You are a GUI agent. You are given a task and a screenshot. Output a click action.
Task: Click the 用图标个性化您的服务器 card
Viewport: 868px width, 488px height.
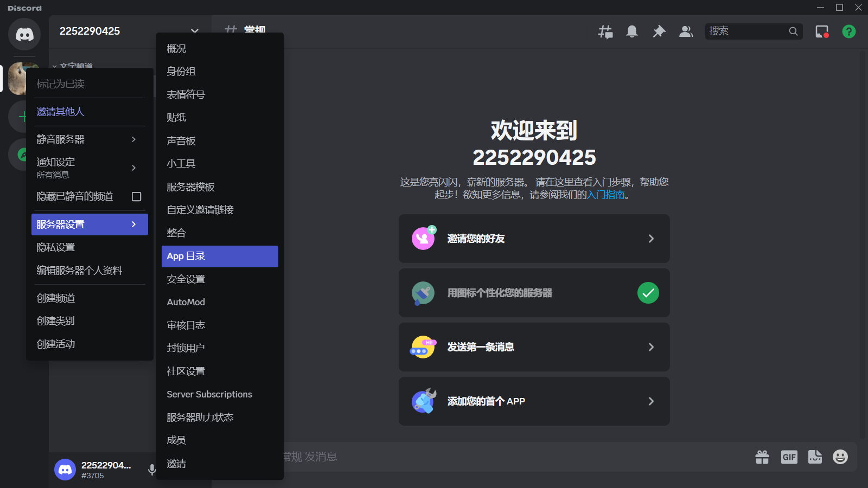(534, 293)
